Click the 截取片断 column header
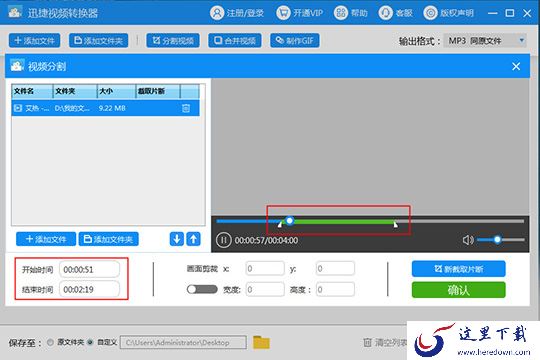The height and width of the screenshot is (360, 540). click(x=158, y=91)
